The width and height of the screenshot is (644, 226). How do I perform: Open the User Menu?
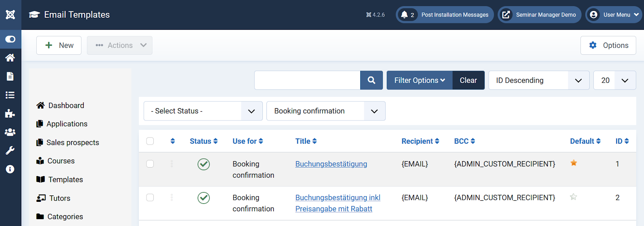click(614, 15)
